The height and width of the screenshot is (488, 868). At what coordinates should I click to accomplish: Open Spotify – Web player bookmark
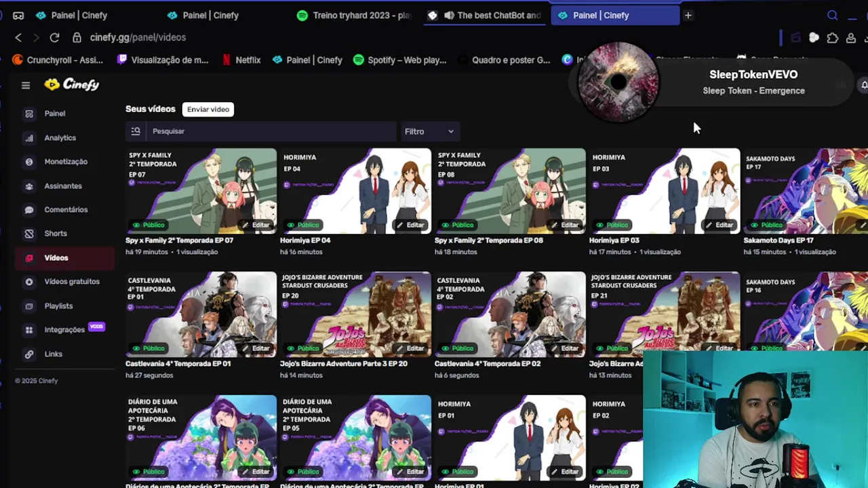pyautogui.click(x=400, y=60)
